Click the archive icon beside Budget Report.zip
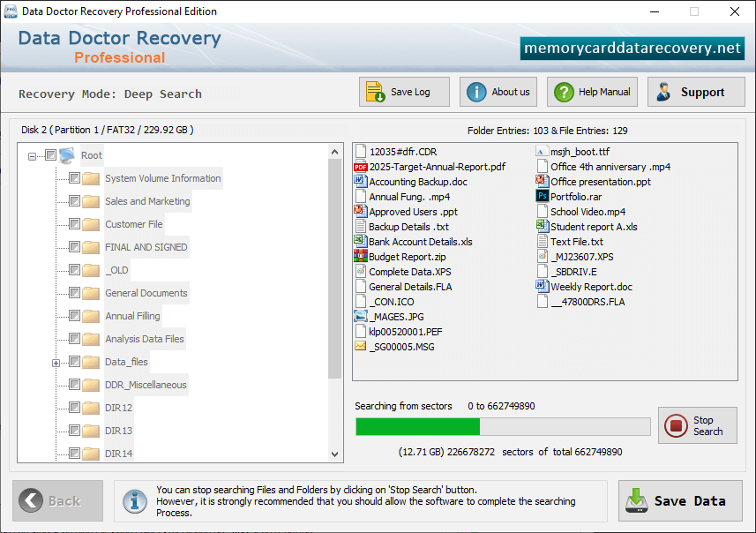The width and height of the screenshot is (756, 533). tap(360, 256)
